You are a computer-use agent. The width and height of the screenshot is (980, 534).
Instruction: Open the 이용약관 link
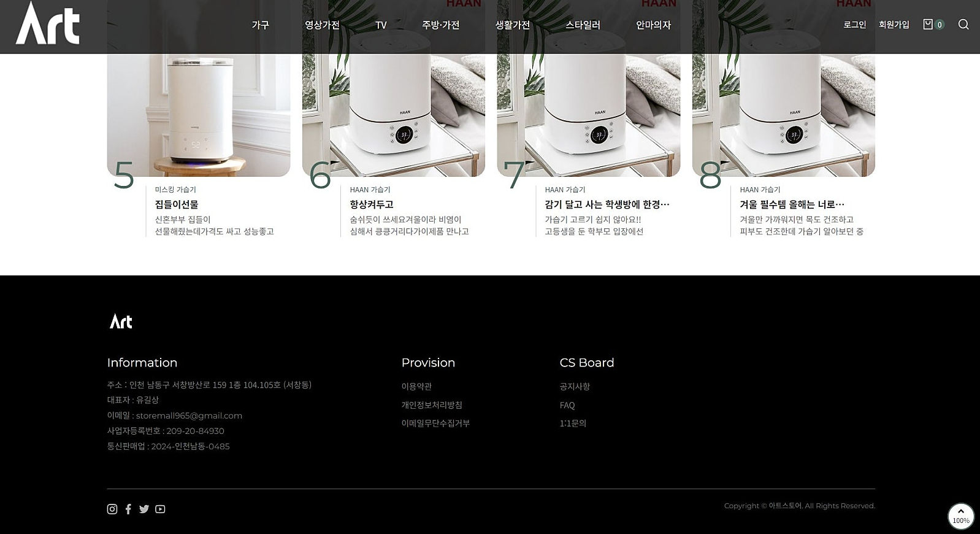416,386
